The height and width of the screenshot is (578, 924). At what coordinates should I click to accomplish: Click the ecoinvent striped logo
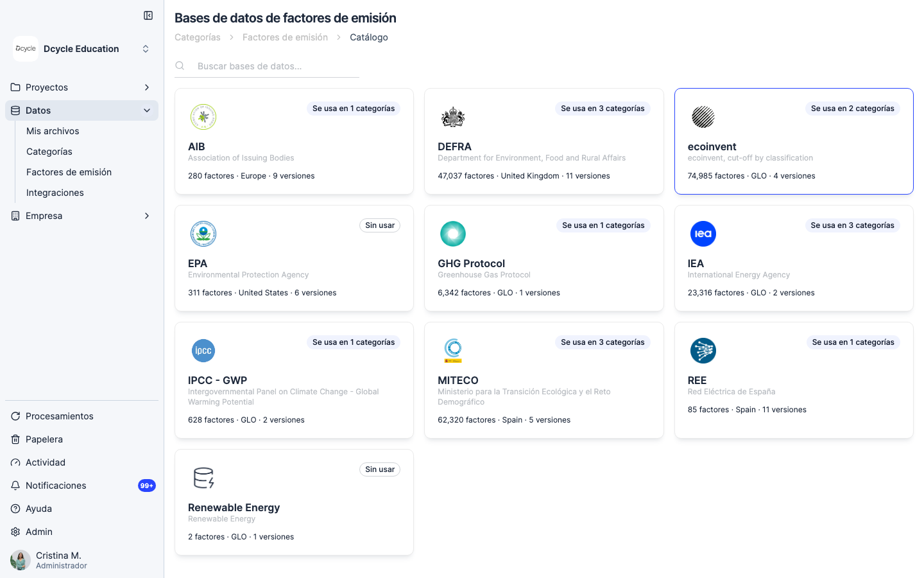click(x=703, y=117)
